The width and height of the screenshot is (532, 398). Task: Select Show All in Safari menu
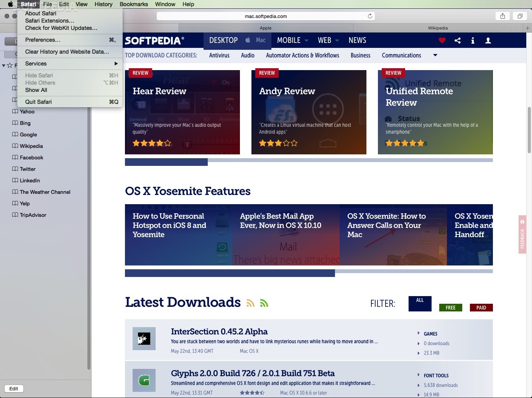[70, 90]
